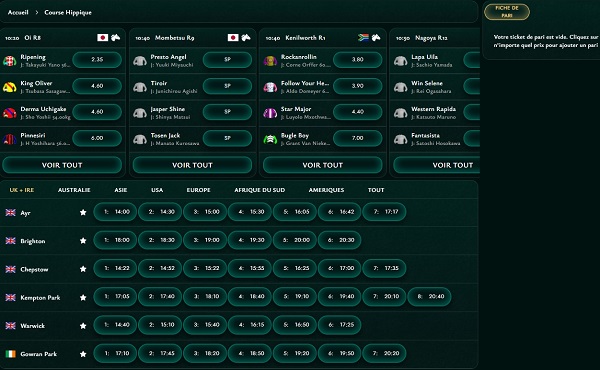This screenshot has width=600, height=370.
Task: Open the FICHE DE PARI button
Action: pos(507,12)
